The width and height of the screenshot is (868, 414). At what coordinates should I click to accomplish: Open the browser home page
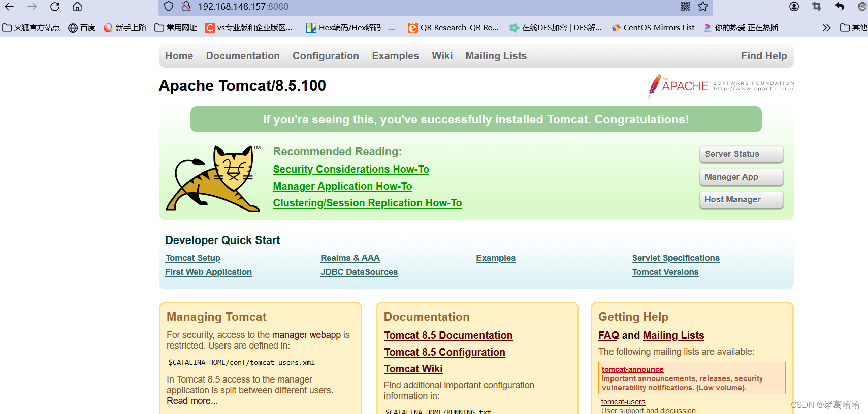coord(77,7)
